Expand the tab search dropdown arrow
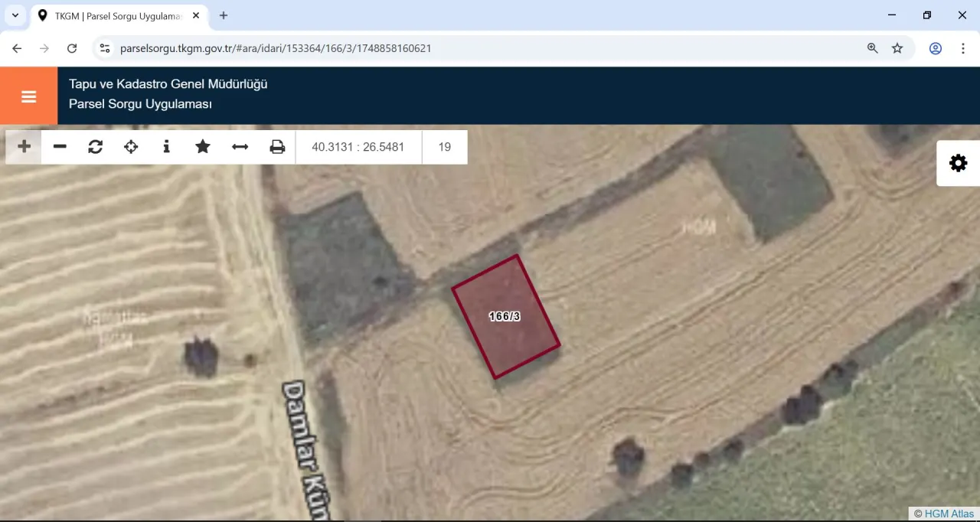 15,15
